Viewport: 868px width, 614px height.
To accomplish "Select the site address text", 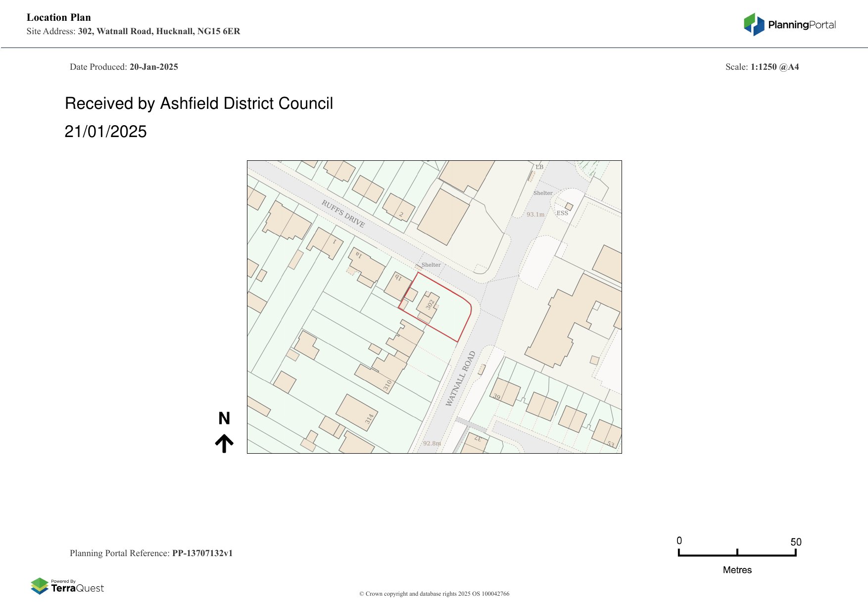I will click(x=158, y=31).
